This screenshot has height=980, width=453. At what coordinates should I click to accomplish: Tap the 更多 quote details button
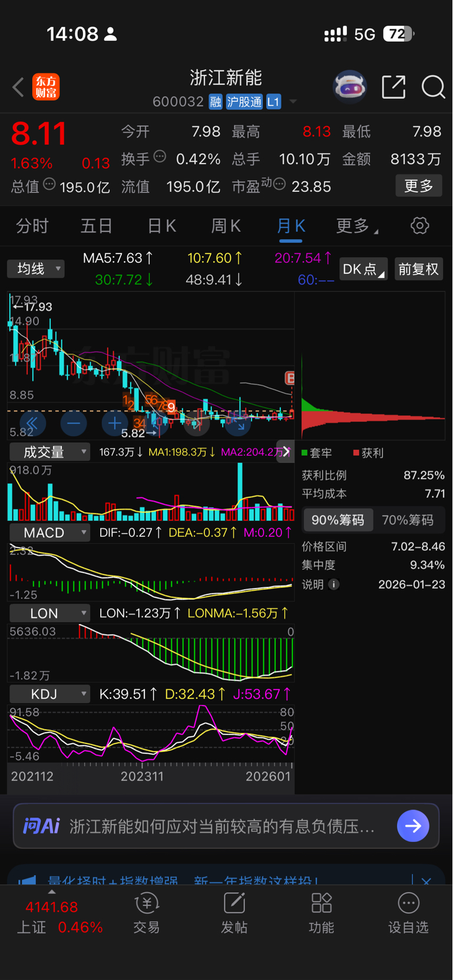point(419,186)
